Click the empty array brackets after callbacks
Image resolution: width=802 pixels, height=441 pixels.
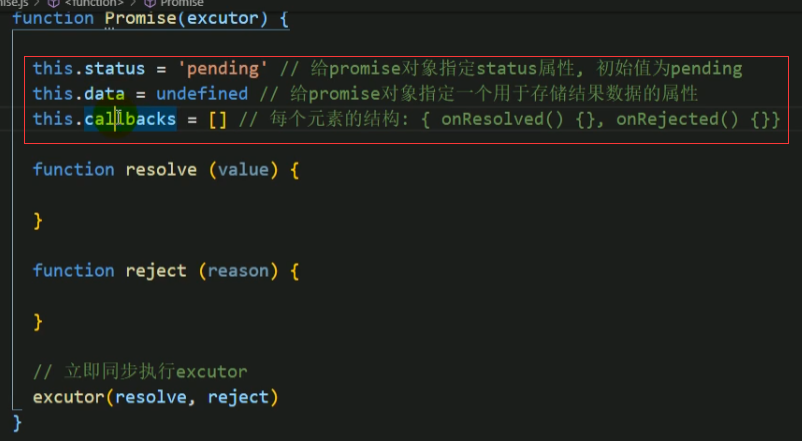(217, 120)
